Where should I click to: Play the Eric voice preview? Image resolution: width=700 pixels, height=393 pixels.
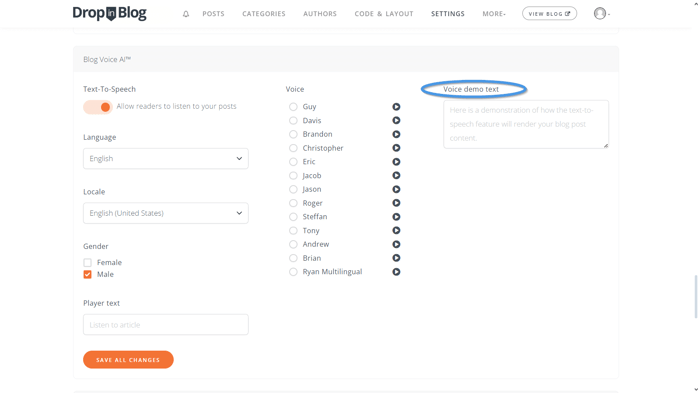[396, 162]
